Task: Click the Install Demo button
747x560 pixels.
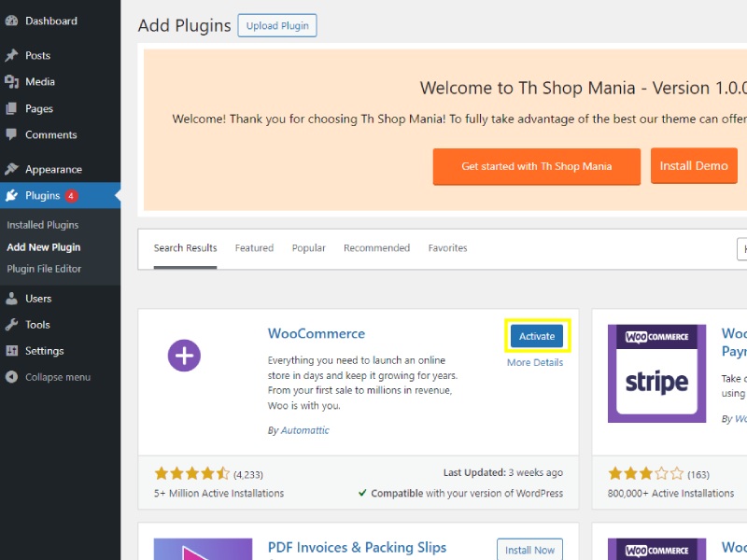Action: (x=694, y=166)
